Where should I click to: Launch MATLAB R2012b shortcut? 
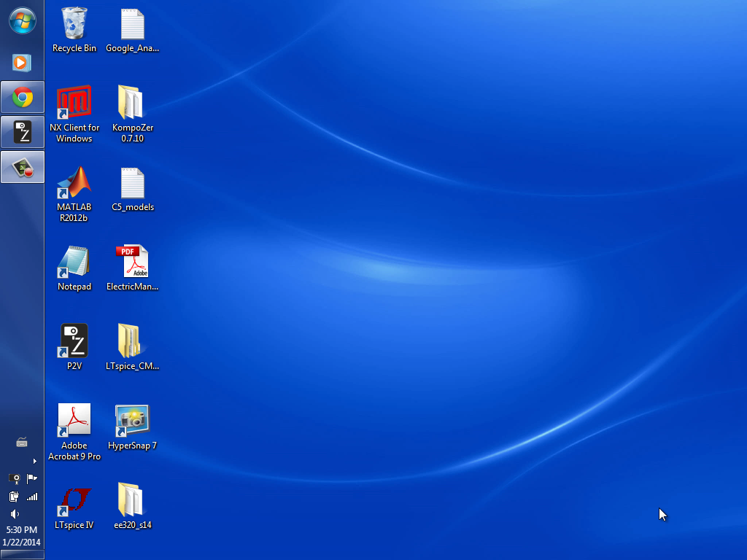74,193
